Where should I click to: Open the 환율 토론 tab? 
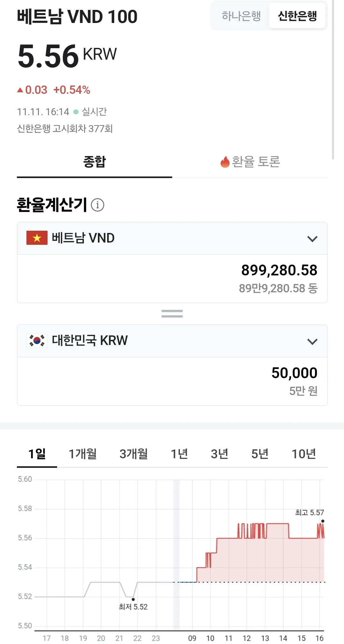click(x=250, y=162)
